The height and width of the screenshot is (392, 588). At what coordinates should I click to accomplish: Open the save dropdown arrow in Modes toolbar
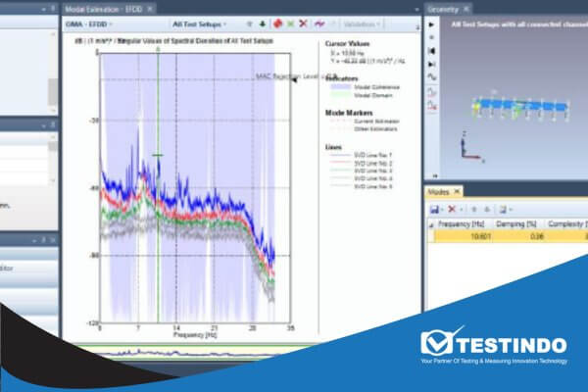[x=442, y=210]
